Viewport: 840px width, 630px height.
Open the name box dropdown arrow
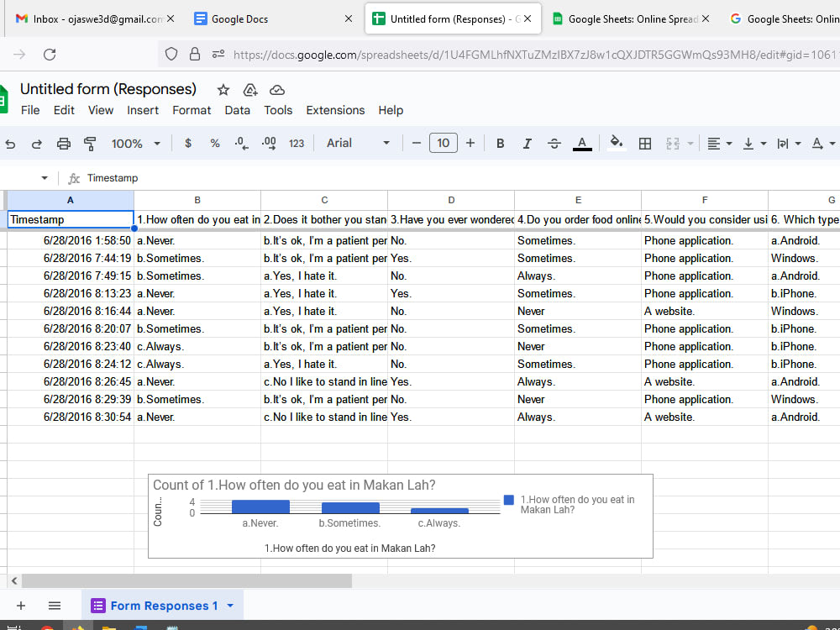click(x=45, y=178)
